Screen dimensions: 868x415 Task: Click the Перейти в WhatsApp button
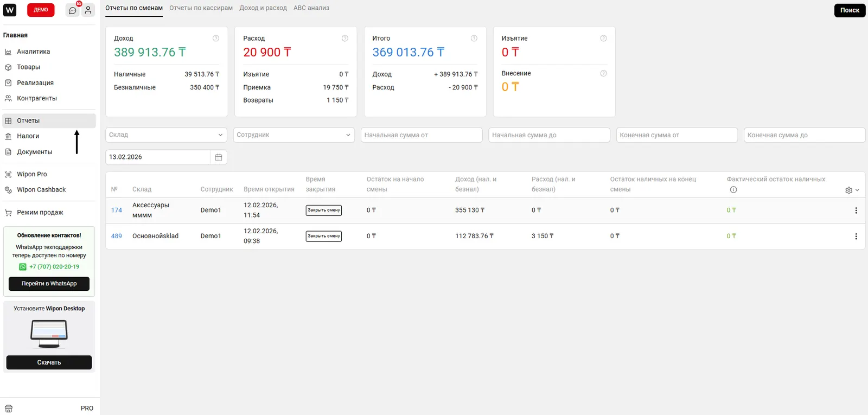tap(49, 284)
